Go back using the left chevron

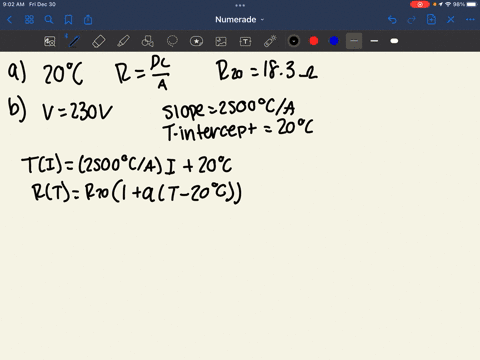(9, 20)
